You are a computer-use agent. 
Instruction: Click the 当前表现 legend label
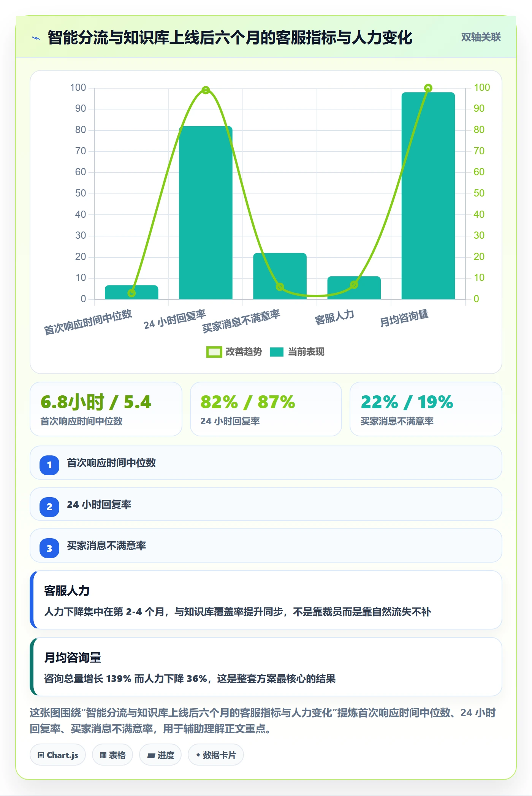(306, 352)
